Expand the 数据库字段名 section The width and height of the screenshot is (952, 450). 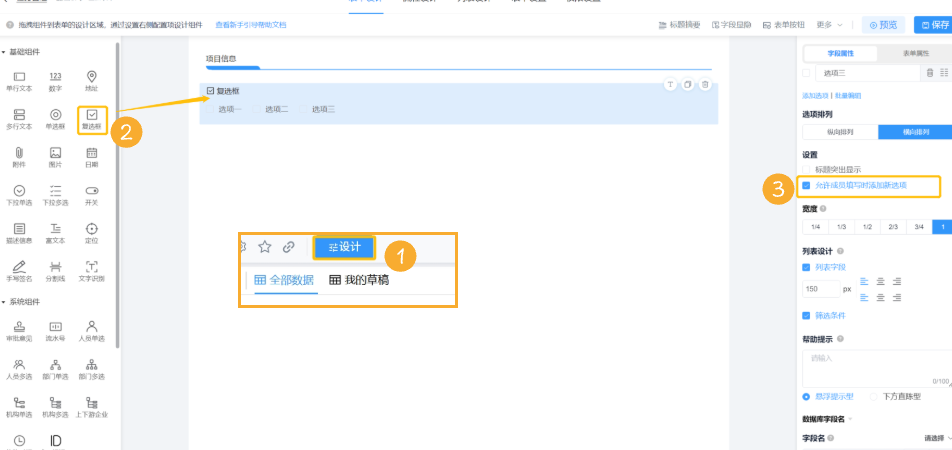point(850,419)
